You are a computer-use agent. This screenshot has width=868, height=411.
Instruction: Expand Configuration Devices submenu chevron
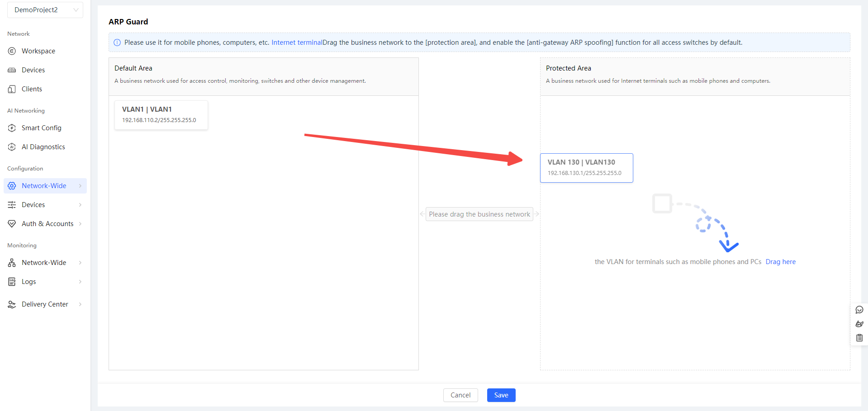[80, 205]
